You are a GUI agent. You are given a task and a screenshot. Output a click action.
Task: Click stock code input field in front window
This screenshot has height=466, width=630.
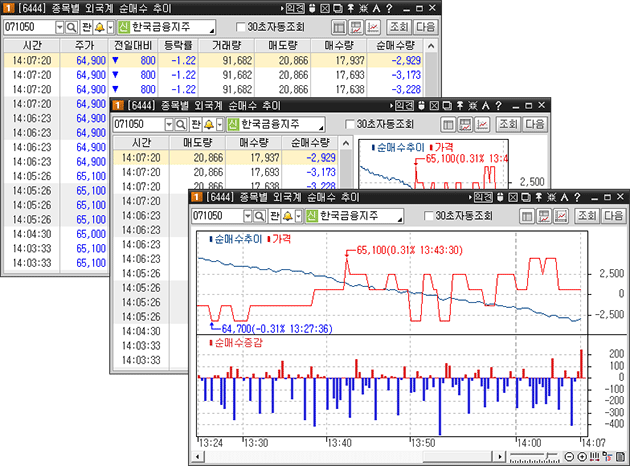click(217, 217)
